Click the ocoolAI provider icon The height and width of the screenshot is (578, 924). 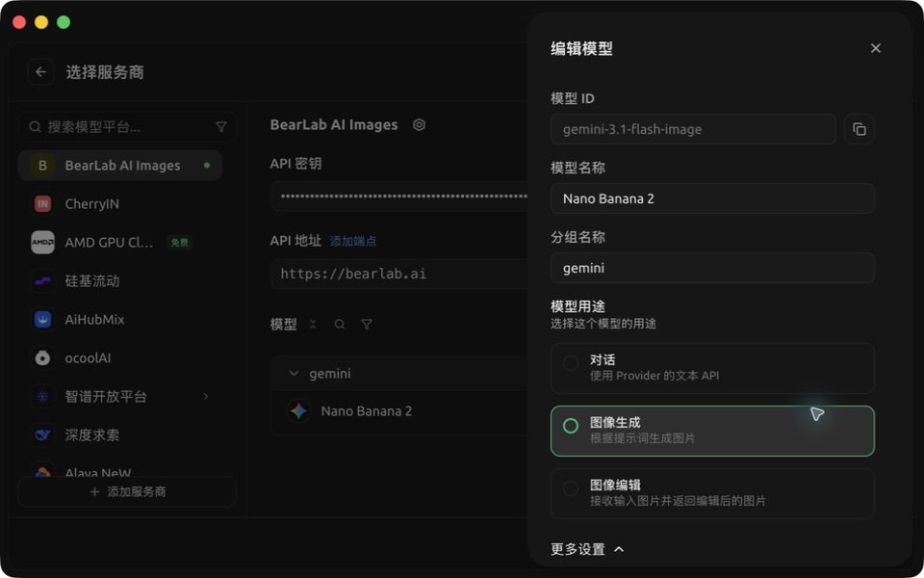coord(42,358)
